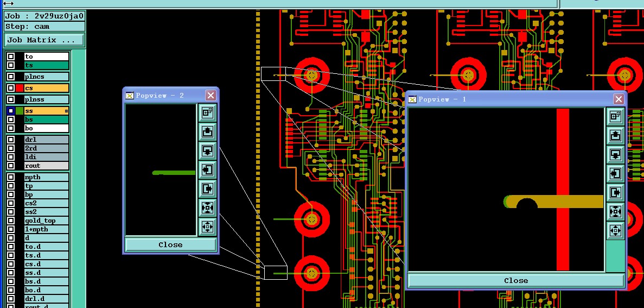Viewport: 644px width, 308px height.
Task: Toggle the checkbox for layer drl
Action: pos(11,140)
